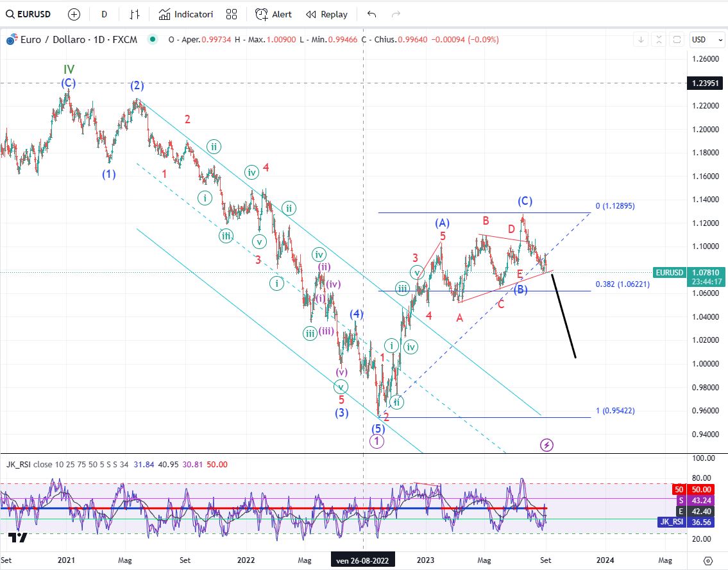Undo the last chart action

pyautogui.click(x=371, y=14)
